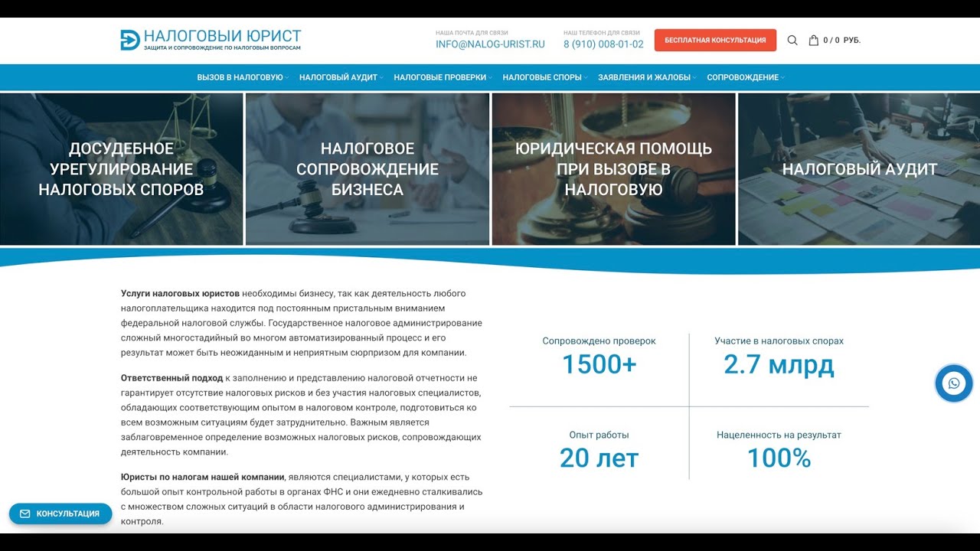Open Досудебное урегулирование налоговых споров tile

121,169
